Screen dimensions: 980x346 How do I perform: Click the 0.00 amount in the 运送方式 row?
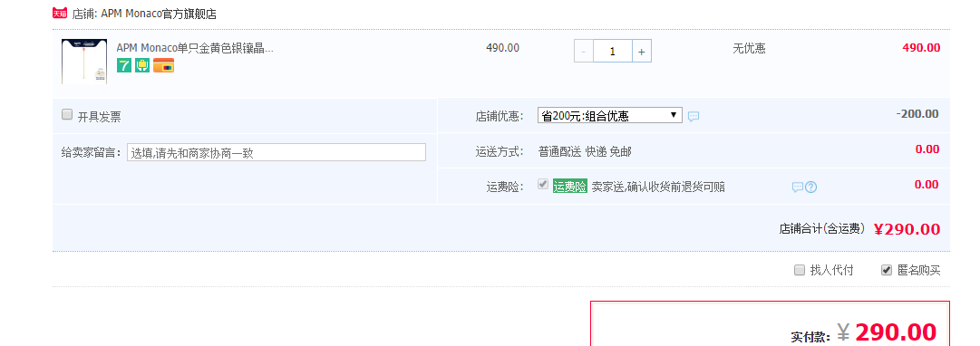(x=927, y=149)
